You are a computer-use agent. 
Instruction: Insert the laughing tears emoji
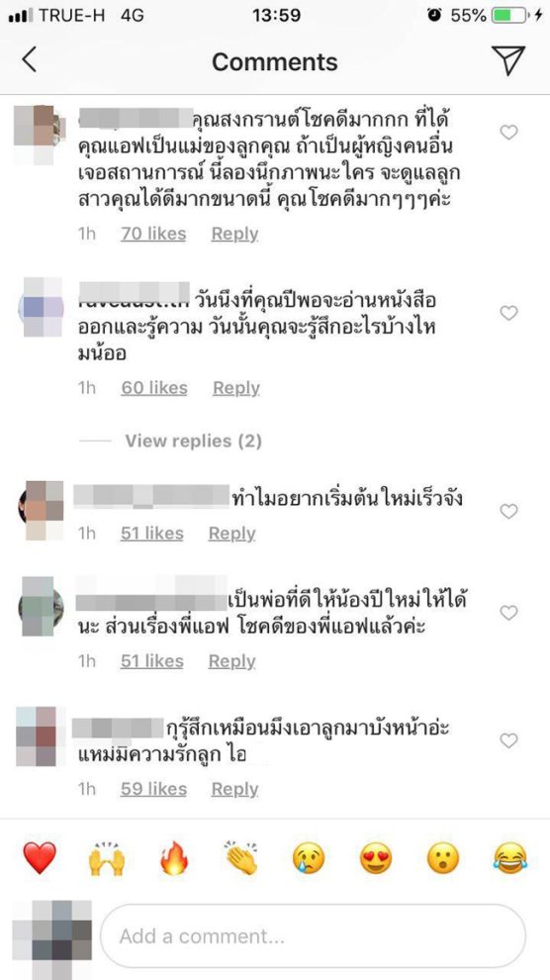tap(510, 858)
